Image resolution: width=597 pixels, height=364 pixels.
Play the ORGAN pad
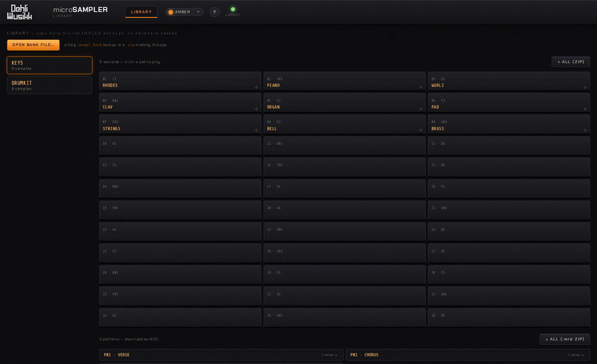point(344,103)
